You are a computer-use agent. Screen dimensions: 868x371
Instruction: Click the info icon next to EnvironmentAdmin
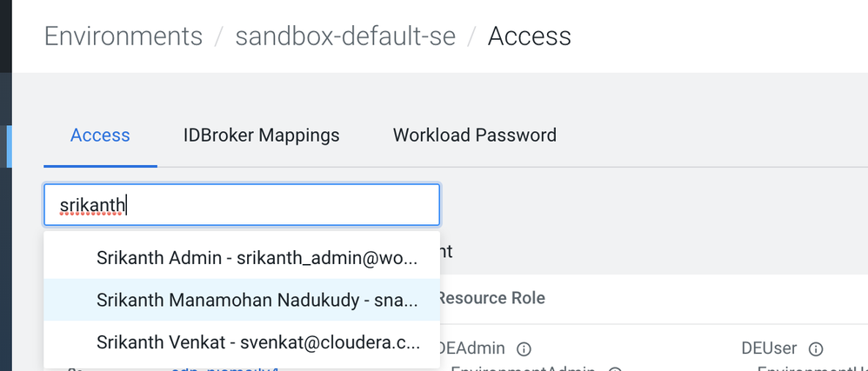(x=614, y=368)
